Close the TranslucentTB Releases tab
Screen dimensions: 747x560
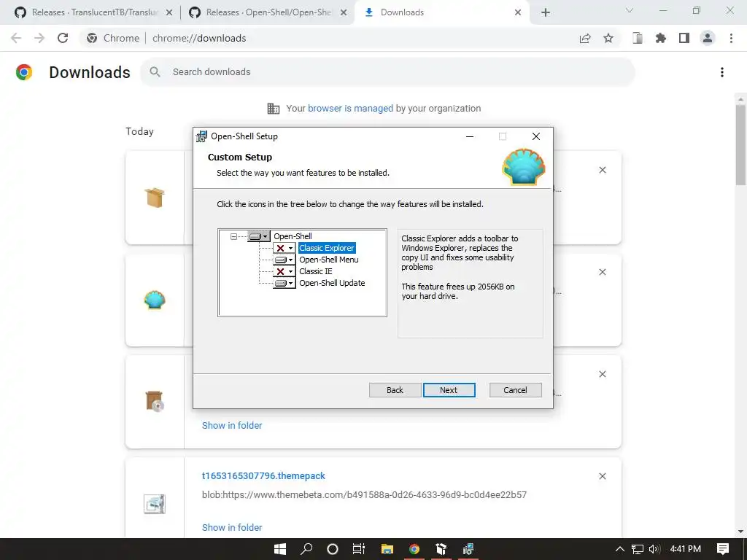click(x=169, y=13)
